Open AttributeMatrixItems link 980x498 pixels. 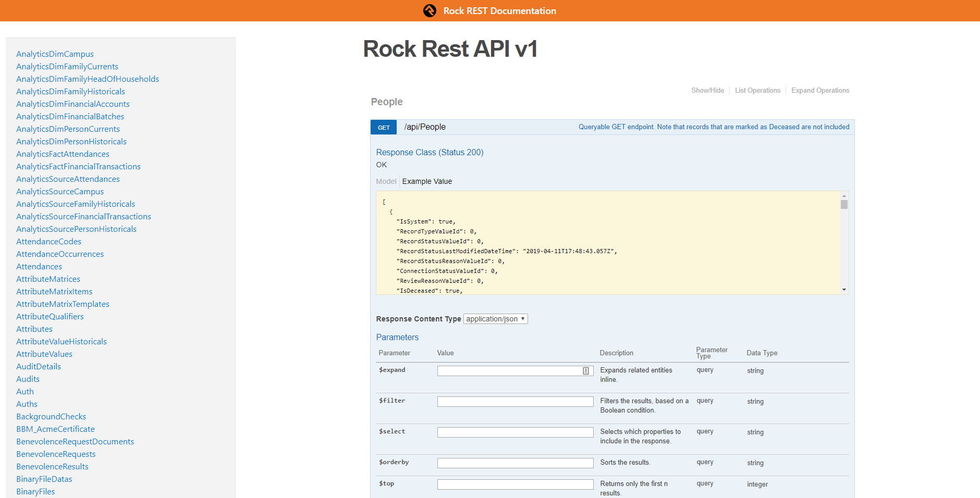54,291
